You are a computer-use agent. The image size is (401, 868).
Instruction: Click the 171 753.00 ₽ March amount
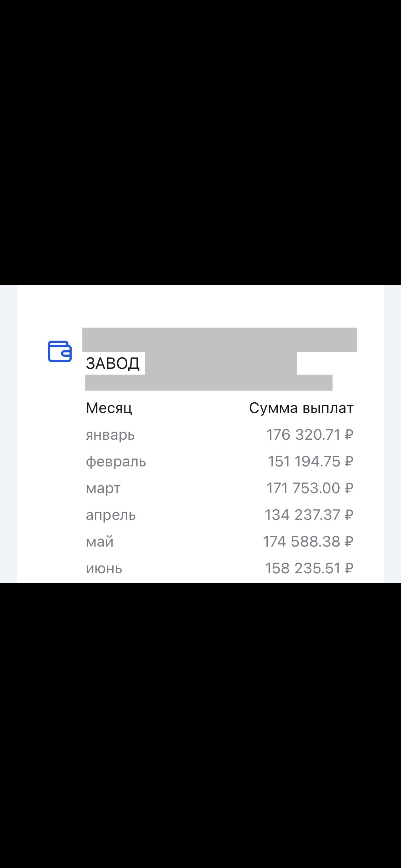tap(310, 488)
